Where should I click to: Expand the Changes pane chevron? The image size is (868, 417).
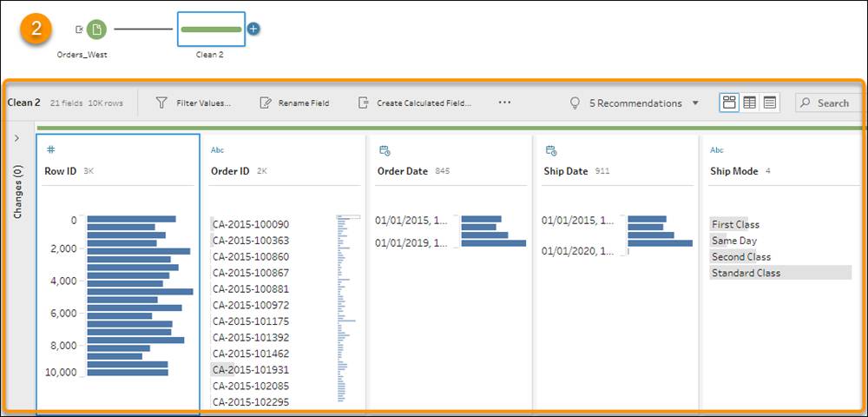pos(16,138)
